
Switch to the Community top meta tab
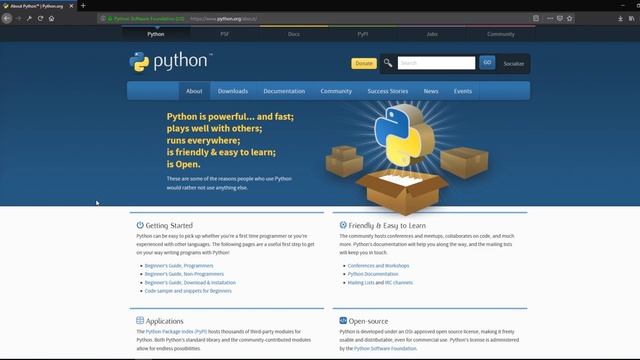click(501, 34)
